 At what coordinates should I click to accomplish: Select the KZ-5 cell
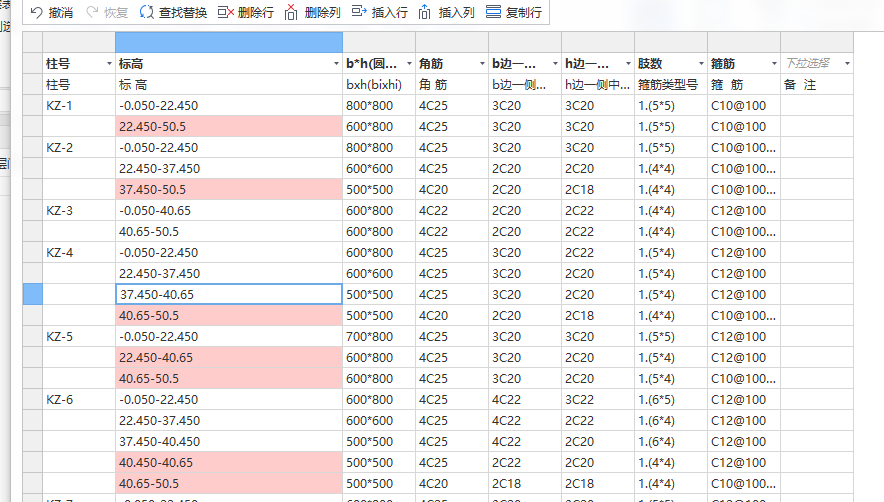(79, 337)
